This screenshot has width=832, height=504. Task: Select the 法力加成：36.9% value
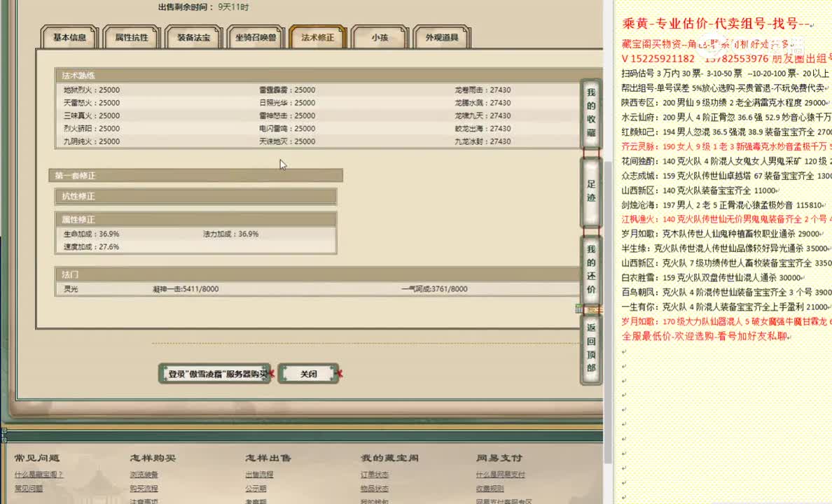click(231, 234)
